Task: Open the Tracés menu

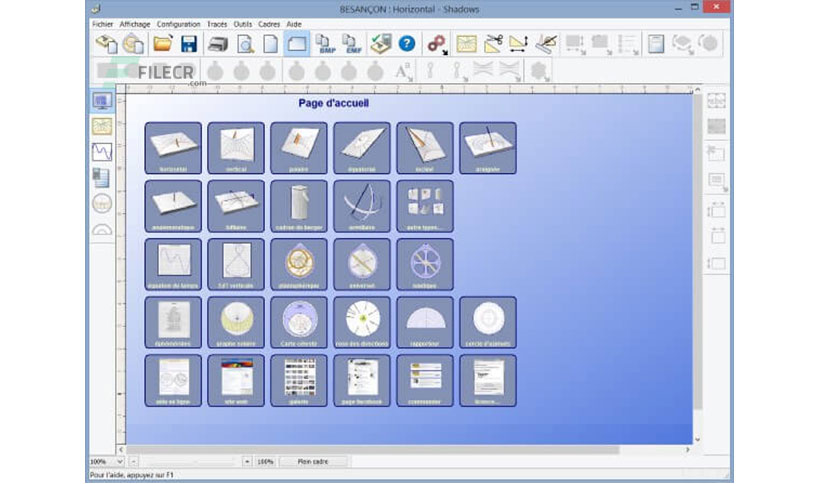Action: 217,24
